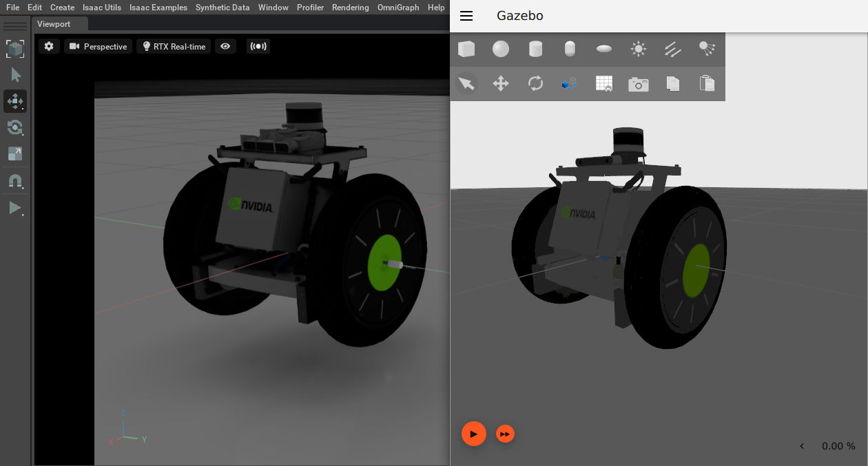The width and height of the screenshot is (868, 466).
Task: Open Gazebo snap settings icon
Action: click(x=570, y=83)
